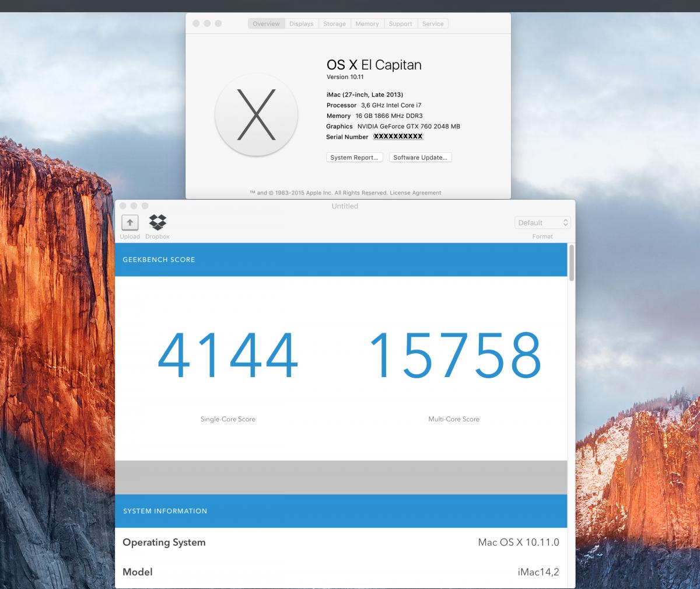Screen dimensions: 700x589
Task: Click the Software Update button
Action: tap(420, 158)
